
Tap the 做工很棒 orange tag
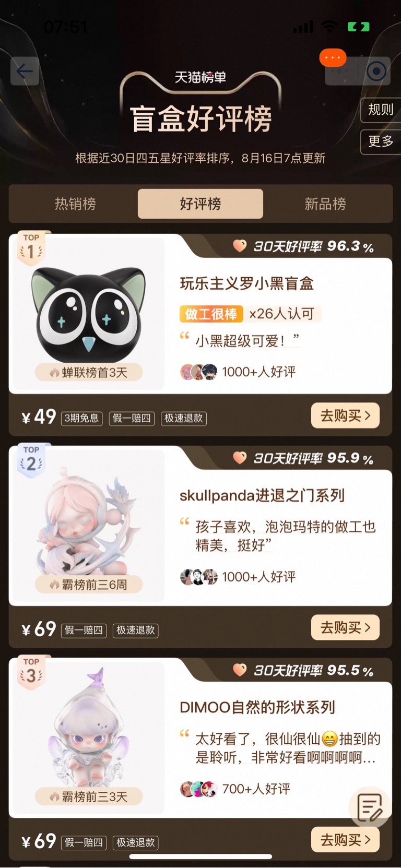point(211,314)
